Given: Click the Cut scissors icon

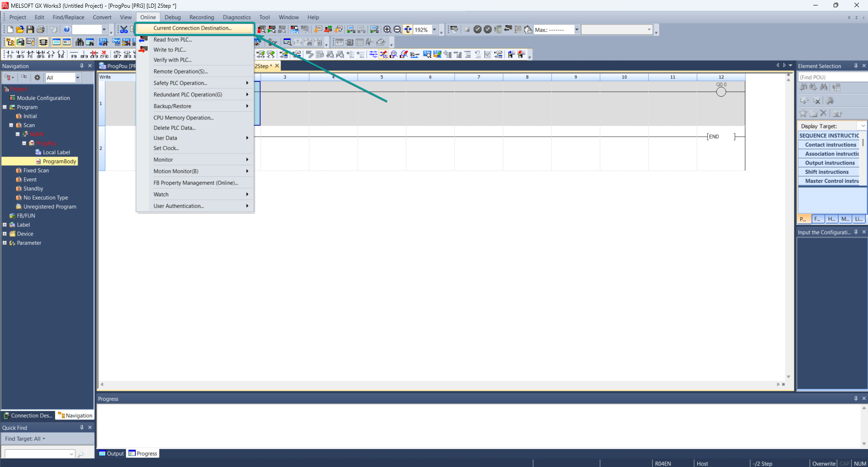Looking at the screenshot, I should coord(123,29).
